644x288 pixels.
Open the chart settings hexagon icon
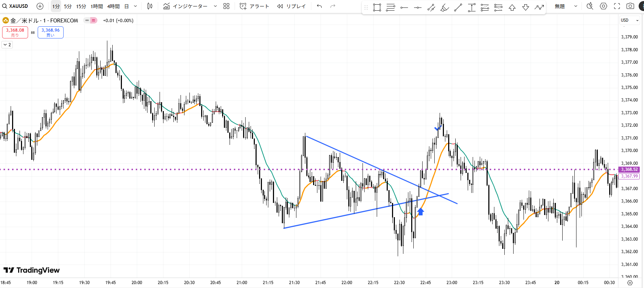[x=603, y=6]
